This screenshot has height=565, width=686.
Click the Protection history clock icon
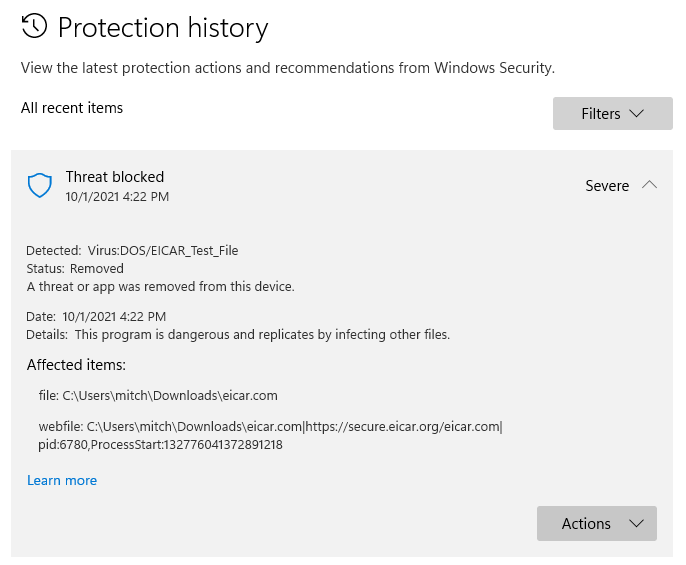34,27
